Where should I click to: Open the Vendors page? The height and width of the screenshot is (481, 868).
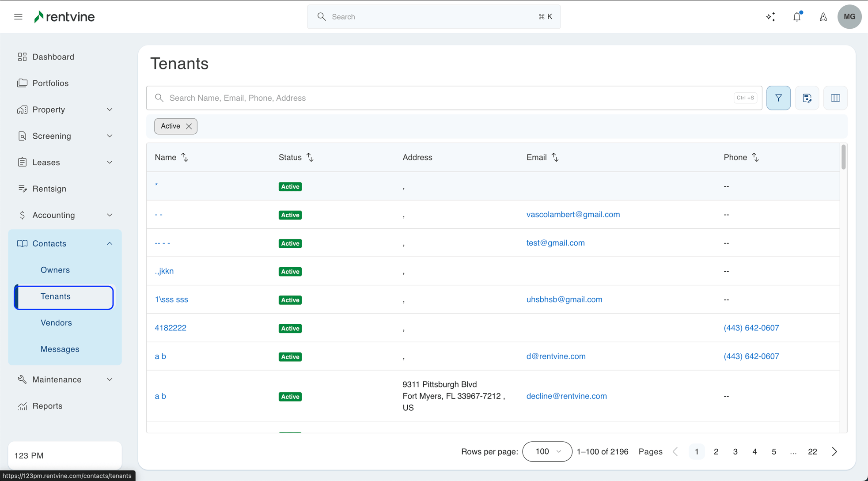[x=56, y=322]
